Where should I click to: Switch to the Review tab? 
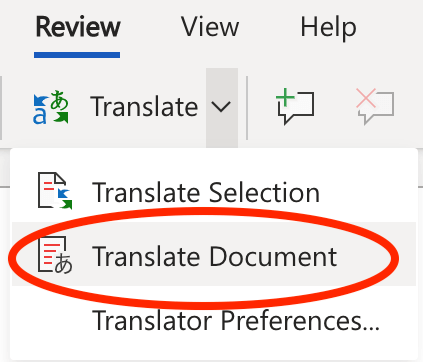click(78, 27)
